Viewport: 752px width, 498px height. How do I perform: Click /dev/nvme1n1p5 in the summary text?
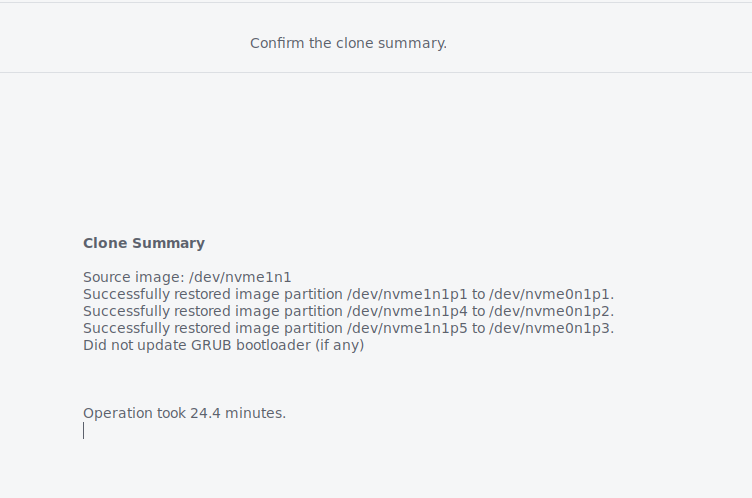pyautogui.click(x=407, y=328)
